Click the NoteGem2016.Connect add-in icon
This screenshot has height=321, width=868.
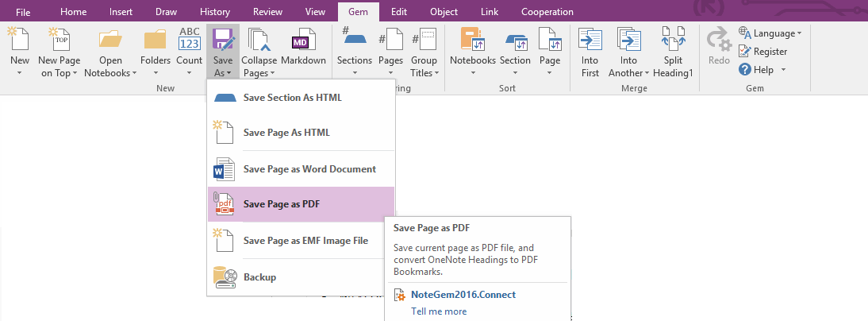(400, 295)
